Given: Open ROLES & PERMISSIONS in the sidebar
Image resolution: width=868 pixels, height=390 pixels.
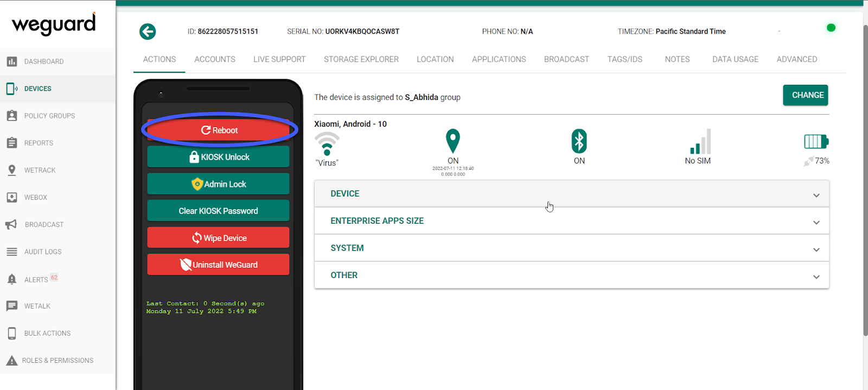Looking at the screenshot, I should pos(58,360).
